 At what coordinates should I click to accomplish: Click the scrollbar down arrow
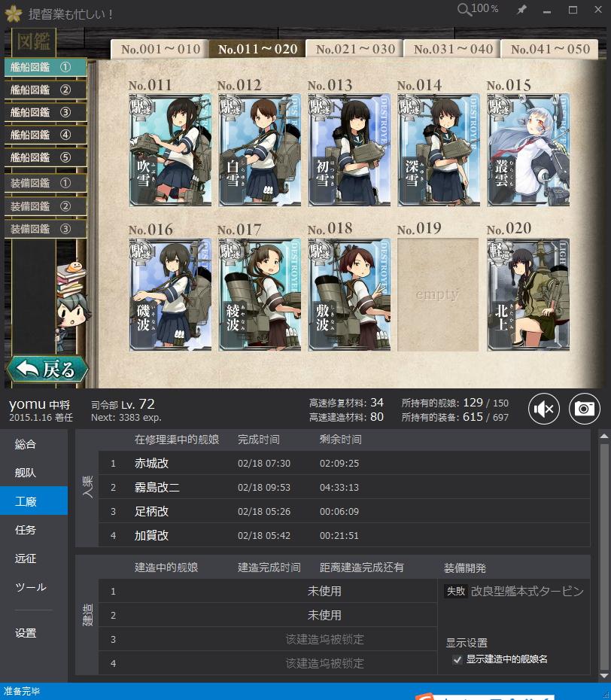pos(604,675)
